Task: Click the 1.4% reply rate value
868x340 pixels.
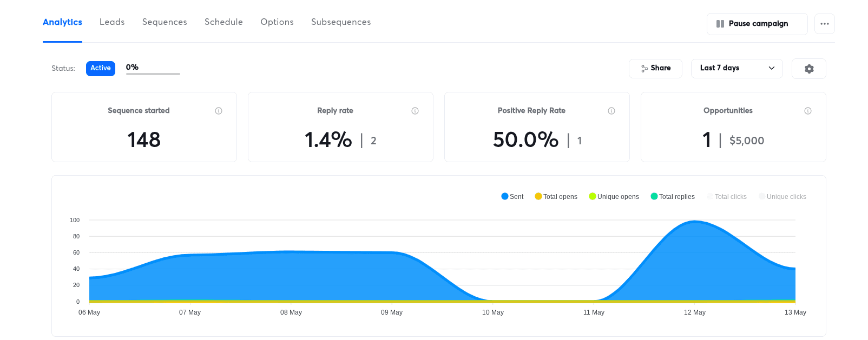Action: tap(328, 140)
